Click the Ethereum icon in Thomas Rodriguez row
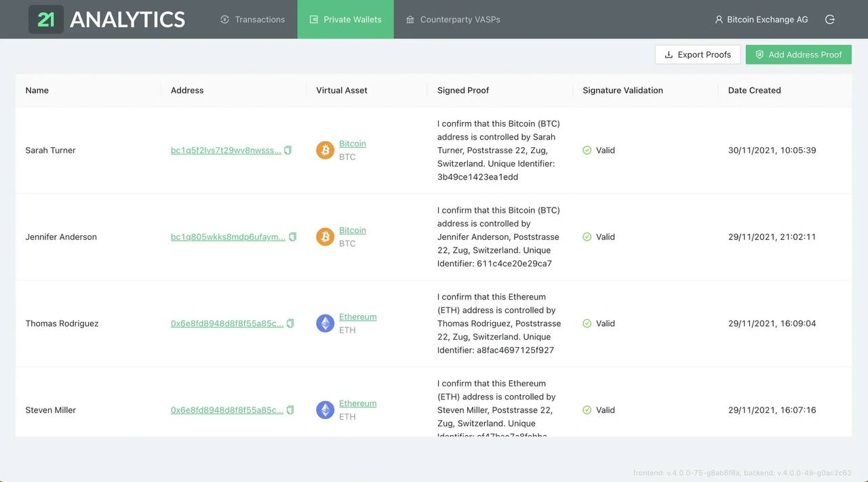 coord(325,323)
